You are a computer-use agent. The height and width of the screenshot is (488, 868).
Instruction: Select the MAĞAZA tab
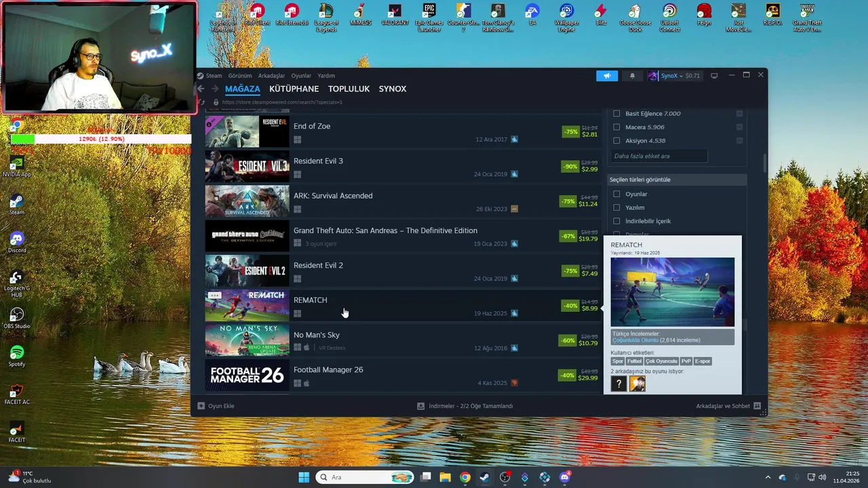click(x=243, y=89)
